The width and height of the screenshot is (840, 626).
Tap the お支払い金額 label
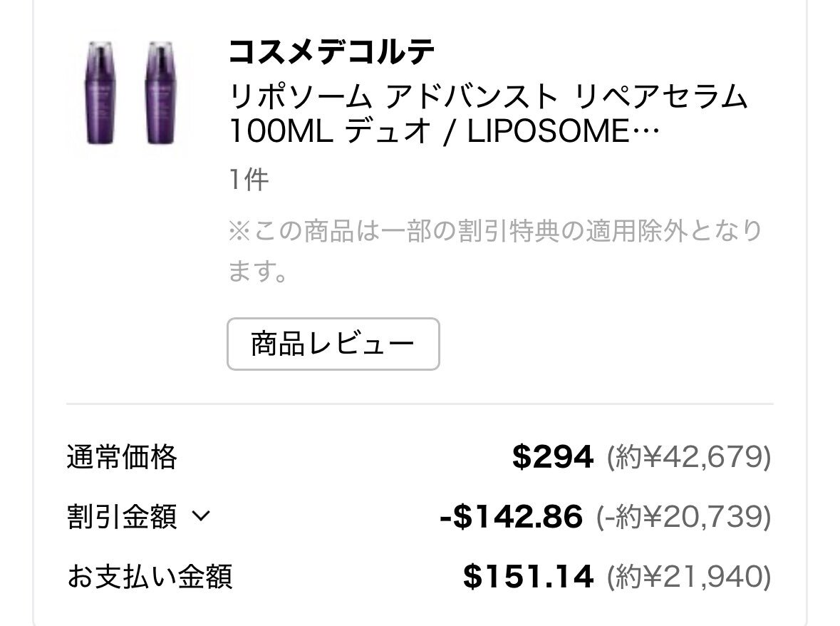click(150, 577)
